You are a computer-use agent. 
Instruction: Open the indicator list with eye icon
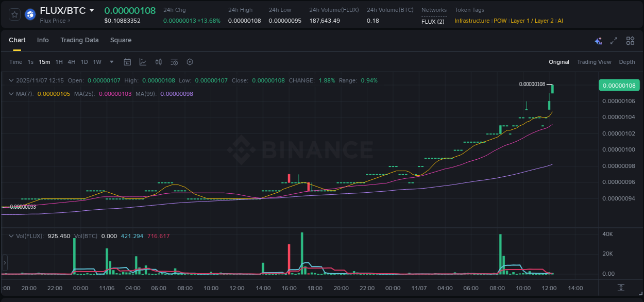(174, 62)
